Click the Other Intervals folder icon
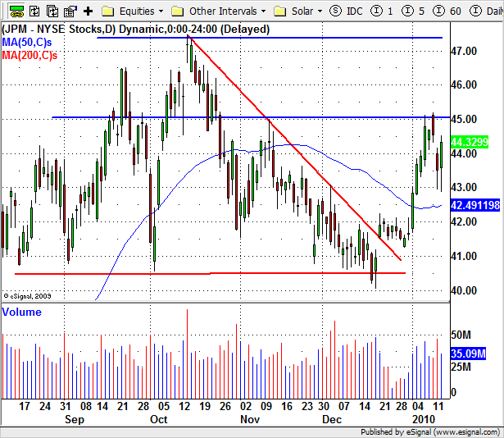Viewport: 504px width, 438px height. [x=178, y=11]
